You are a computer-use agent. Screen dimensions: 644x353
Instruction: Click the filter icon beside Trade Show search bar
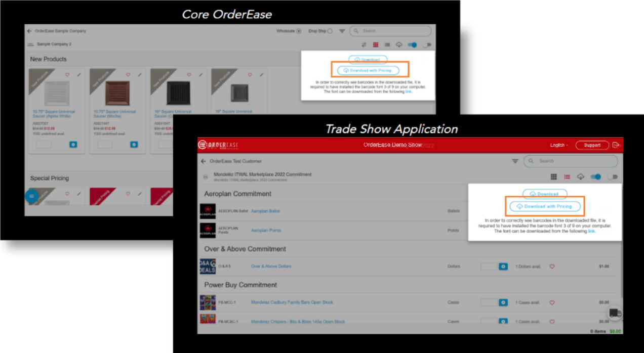(515, 161)
